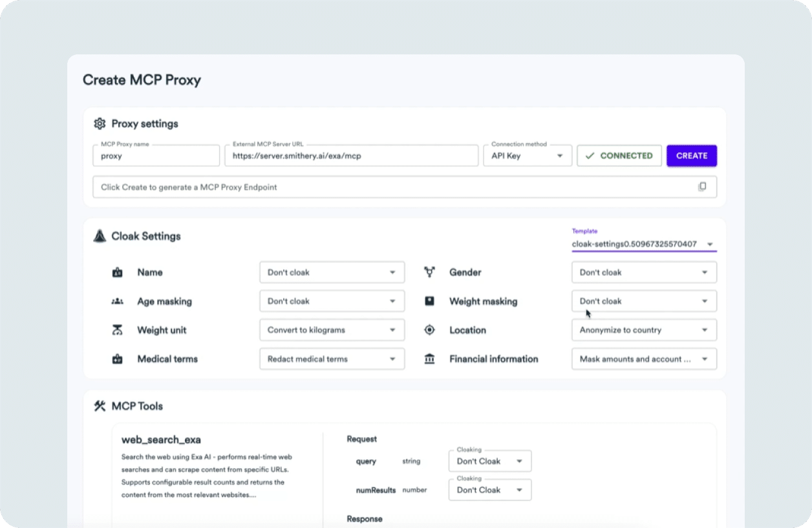Image resolution: width=812 pixels, height=528 pixels.
Task: Click the Location target icon
Action: tap(429, 330)
